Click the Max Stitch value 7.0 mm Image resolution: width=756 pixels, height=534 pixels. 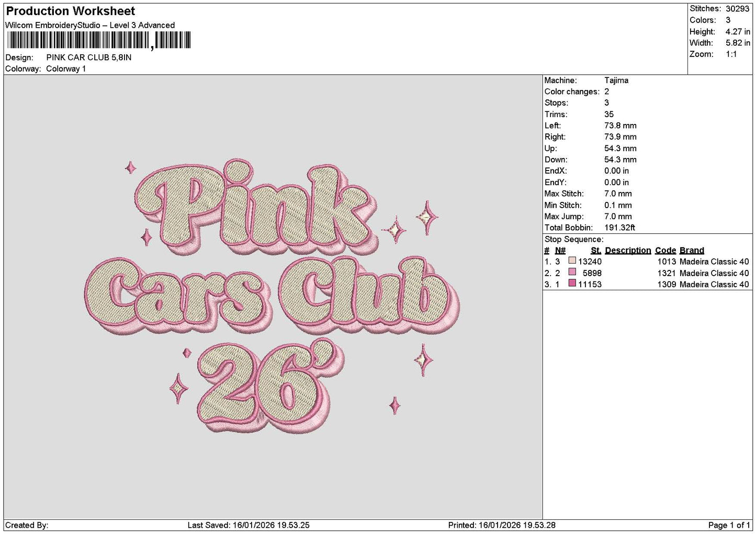click(x=618, y=194)
